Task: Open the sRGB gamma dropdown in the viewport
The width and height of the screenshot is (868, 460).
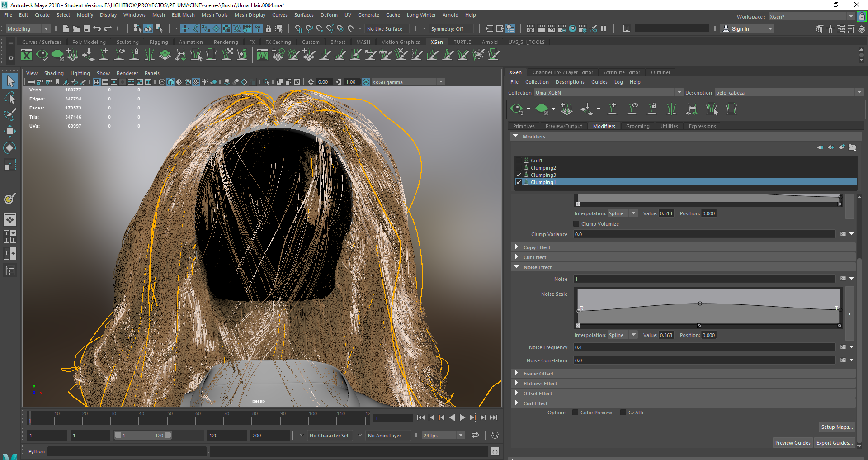Action: 441,82
